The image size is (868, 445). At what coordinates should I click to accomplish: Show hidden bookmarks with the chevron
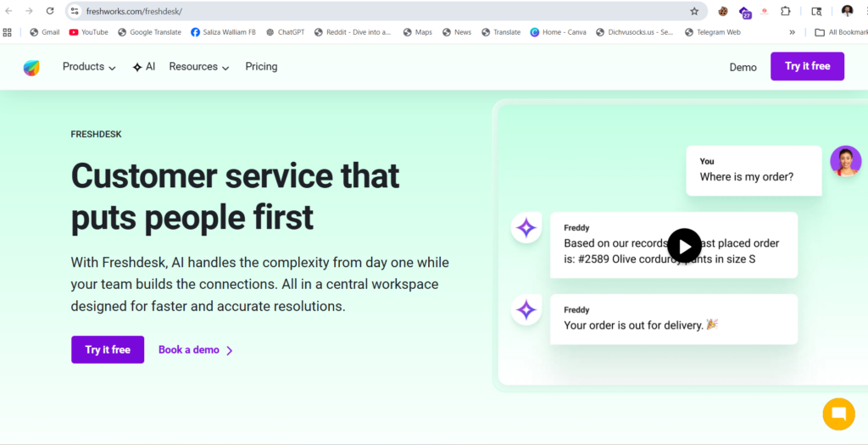pyautogui.click(x=793, y=32)
